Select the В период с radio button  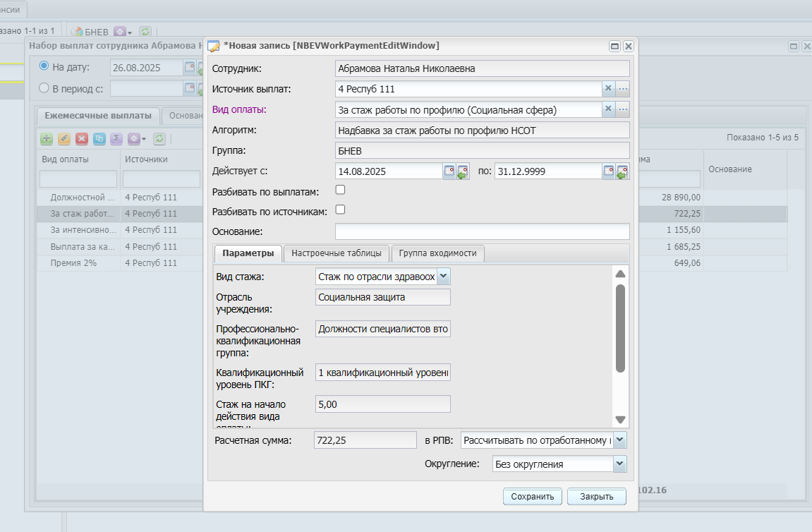tap(44, 88)
